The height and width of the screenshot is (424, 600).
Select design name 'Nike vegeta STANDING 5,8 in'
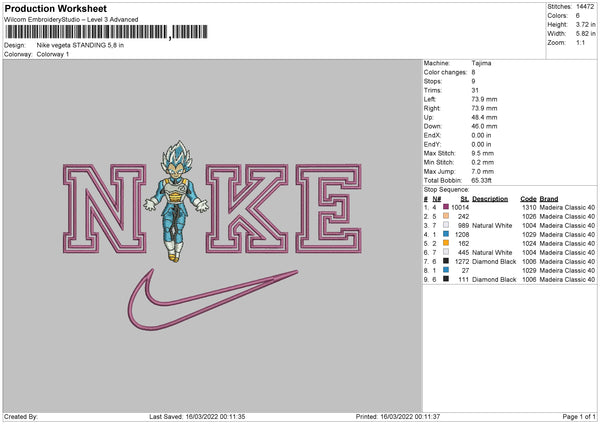pos(80,45)
